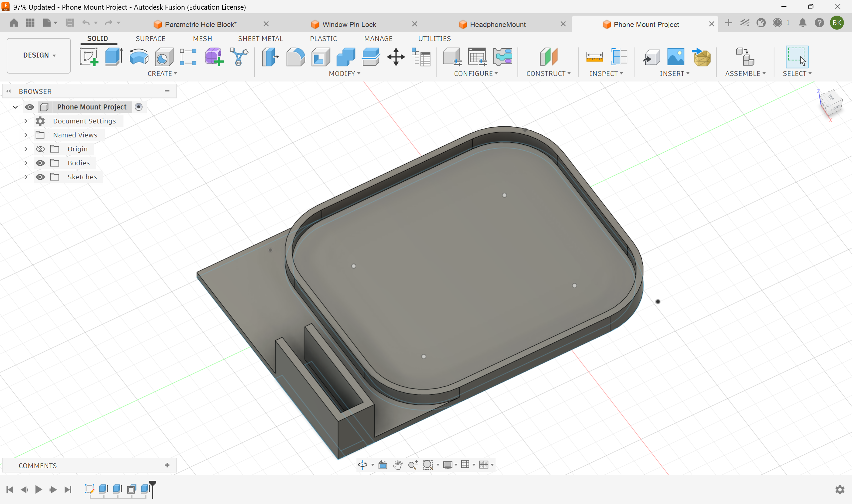
Task: Activate the Press Pull tool
Action: pos(270,57)
